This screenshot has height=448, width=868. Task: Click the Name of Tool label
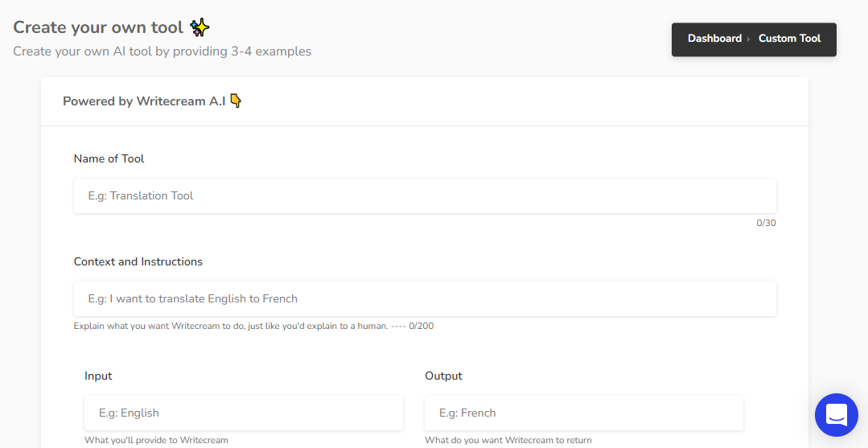109,158
